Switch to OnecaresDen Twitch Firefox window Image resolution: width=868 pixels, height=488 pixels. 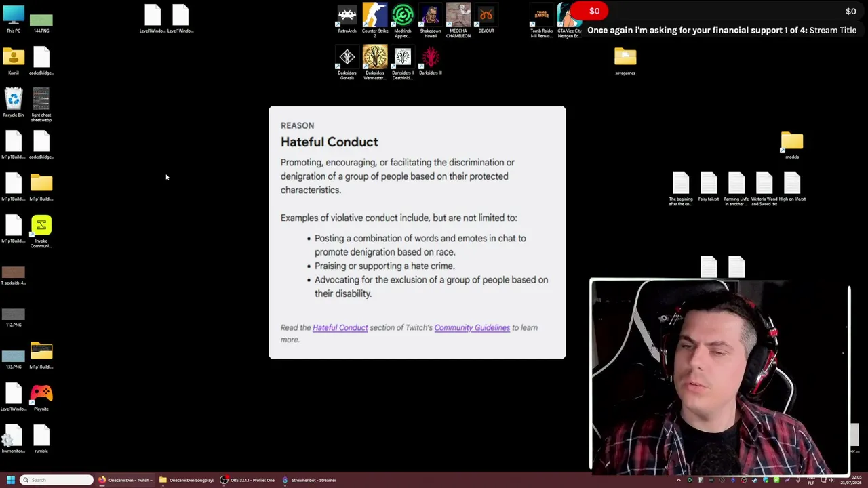pos(126,480)
